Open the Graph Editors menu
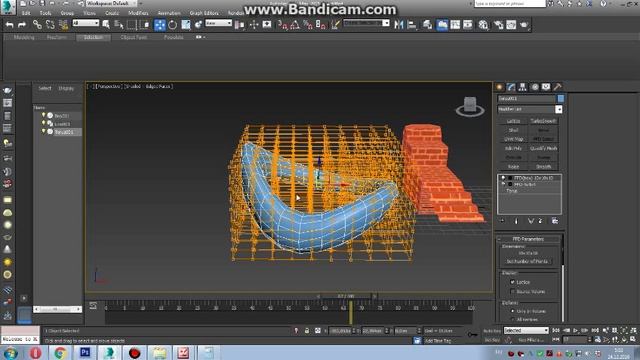This screenshot has width=640, height=360. [204, 13]
